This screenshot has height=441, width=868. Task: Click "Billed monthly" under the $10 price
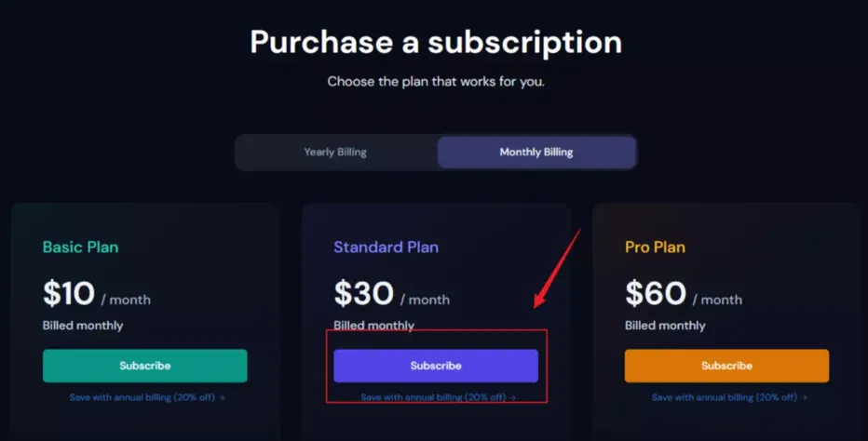pos(83,326)
